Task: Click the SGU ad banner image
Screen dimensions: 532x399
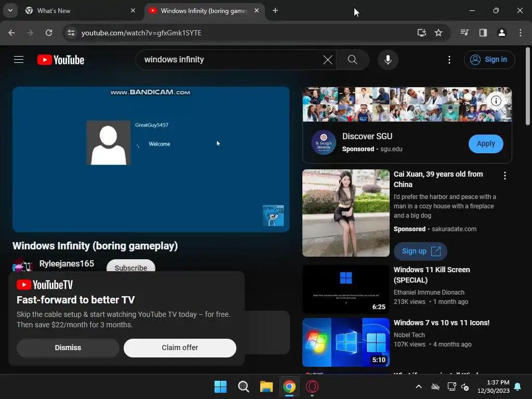Action: [x=407, y=104]
